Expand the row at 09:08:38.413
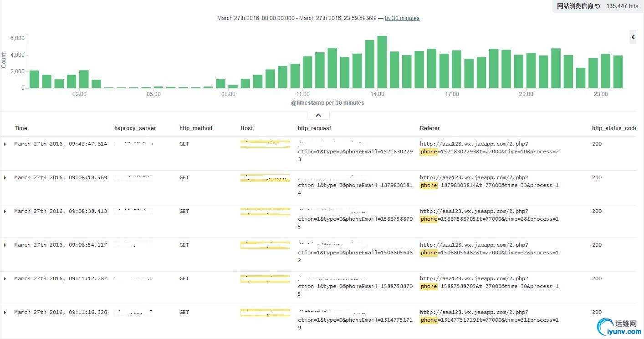The image size is (644, 339). tap(5, 211)
